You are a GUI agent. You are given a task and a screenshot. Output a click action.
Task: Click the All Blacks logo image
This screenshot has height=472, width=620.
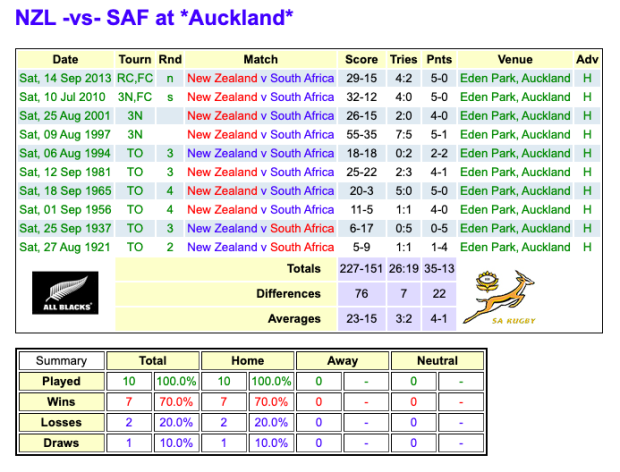65,293
